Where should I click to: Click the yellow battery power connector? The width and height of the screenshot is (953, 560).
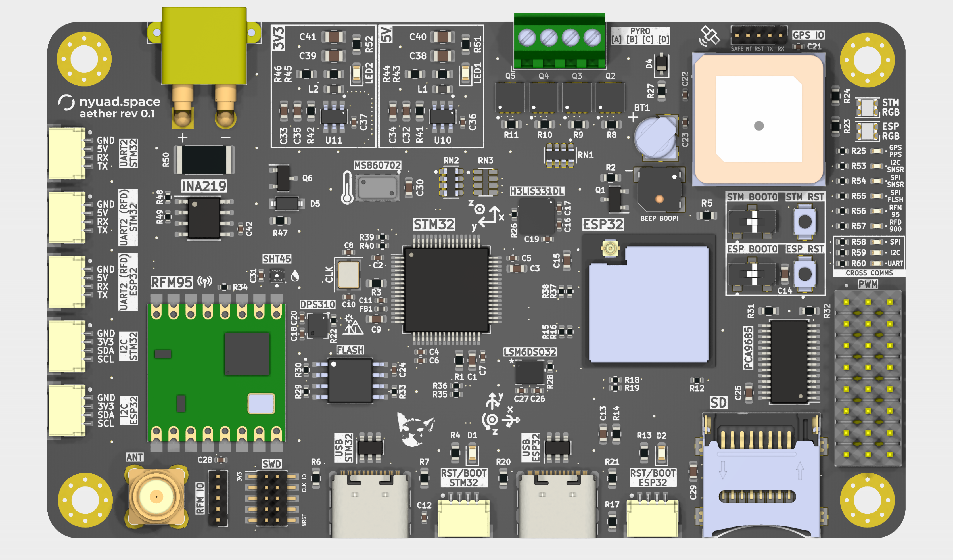(x=204, y=46)
